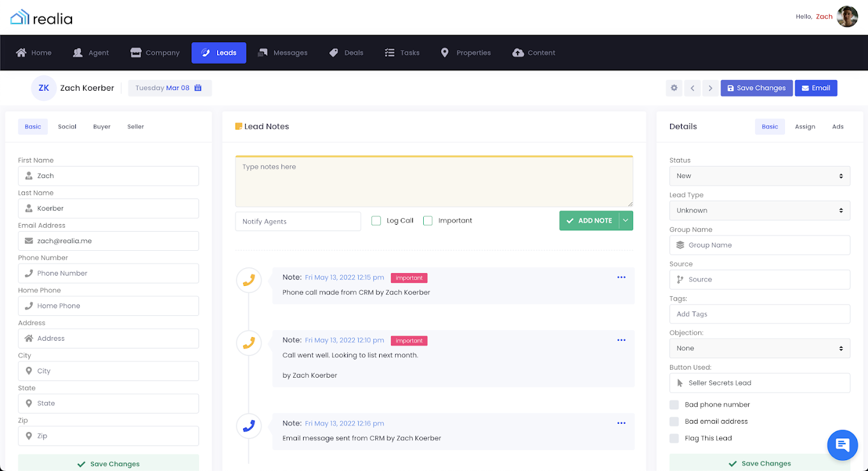This screenshot has height=471, width=868.
Task: Open three-dot menu on 12:16 pm note
Action: [621, 423]
